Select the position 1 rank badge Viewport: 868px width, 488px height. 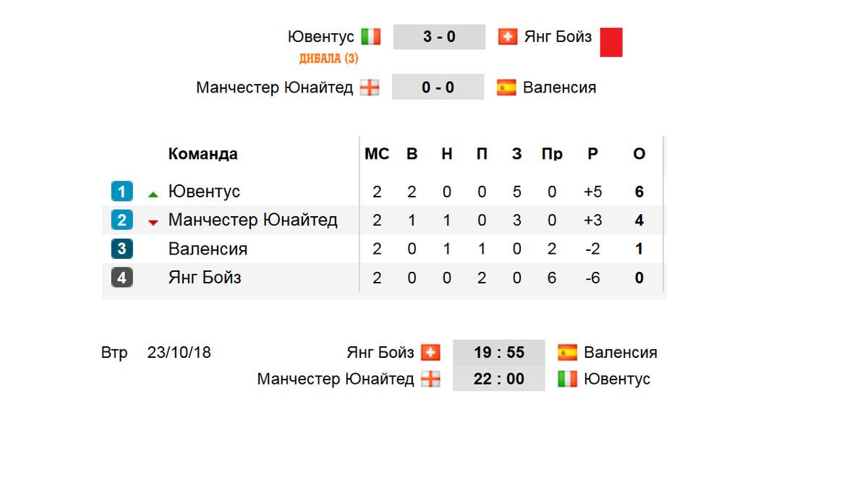tap(122, 192)
